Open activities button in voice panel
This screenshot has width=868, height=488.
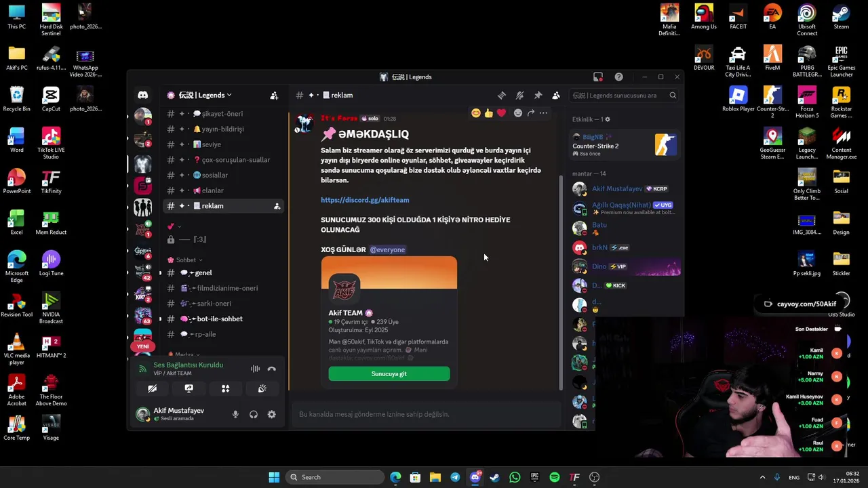click(x=225, y=388)
